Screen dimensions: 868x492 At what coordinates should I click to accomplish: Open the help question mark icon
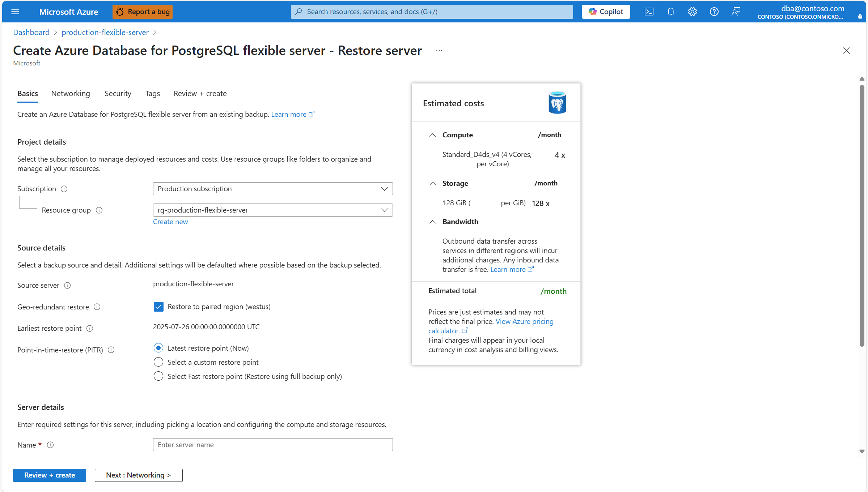click(x=714, y=12)
